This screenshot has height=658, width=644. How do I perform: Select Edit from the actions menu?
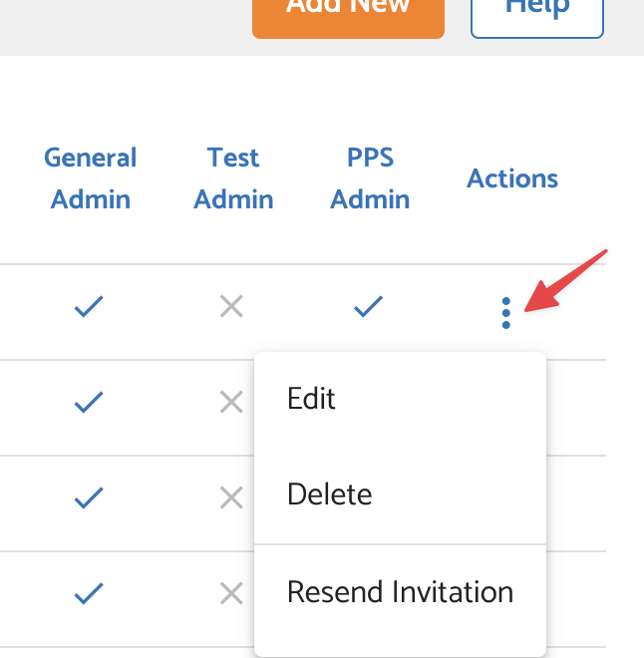pyautogui.click(x=311, y=399)
